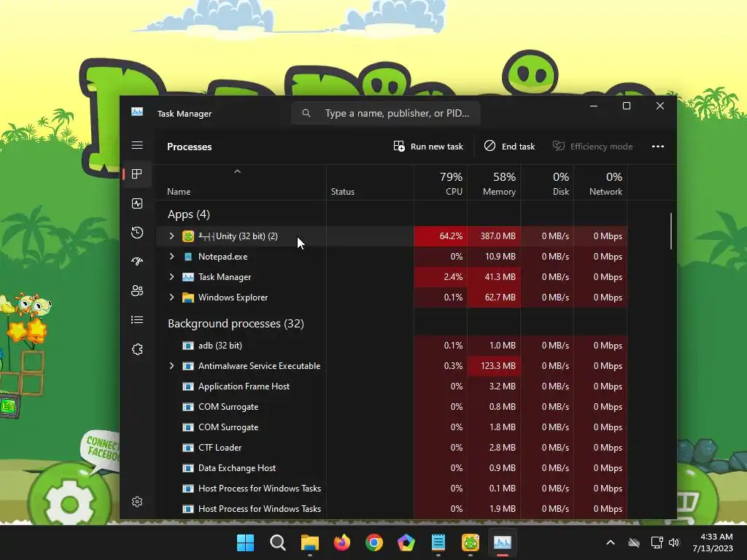Click the Unity app pig icon
The width and height of the screenshot is (747, 560).
click(x=188, y=236)
